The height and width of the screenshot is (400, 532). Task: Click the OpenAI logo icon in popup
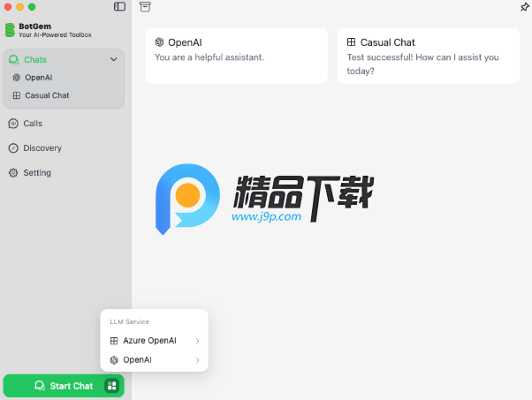click(x=114, y=360)
